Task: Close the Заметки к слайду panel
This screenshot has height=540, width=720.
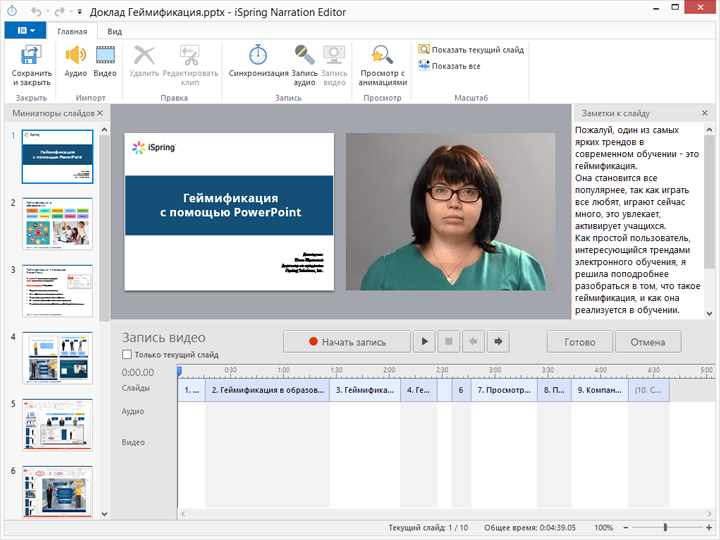Action: click(x=705, y=113)
